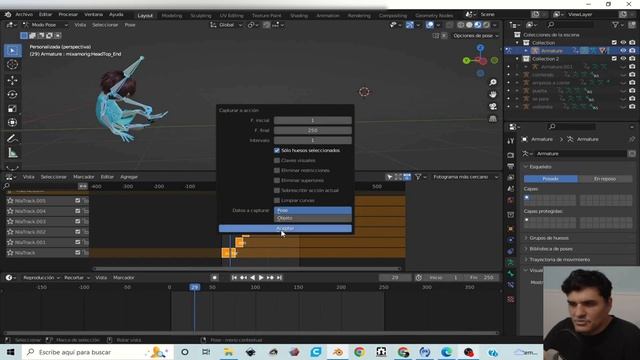Toggle Armature visibility eye in Outliner
Viewport: 640px width, 360px height.
(x=623, y=51)
